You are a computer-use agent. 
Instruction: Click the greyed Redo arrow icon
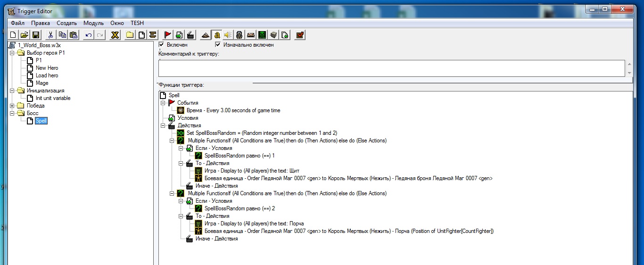click(x=99, y=34)
